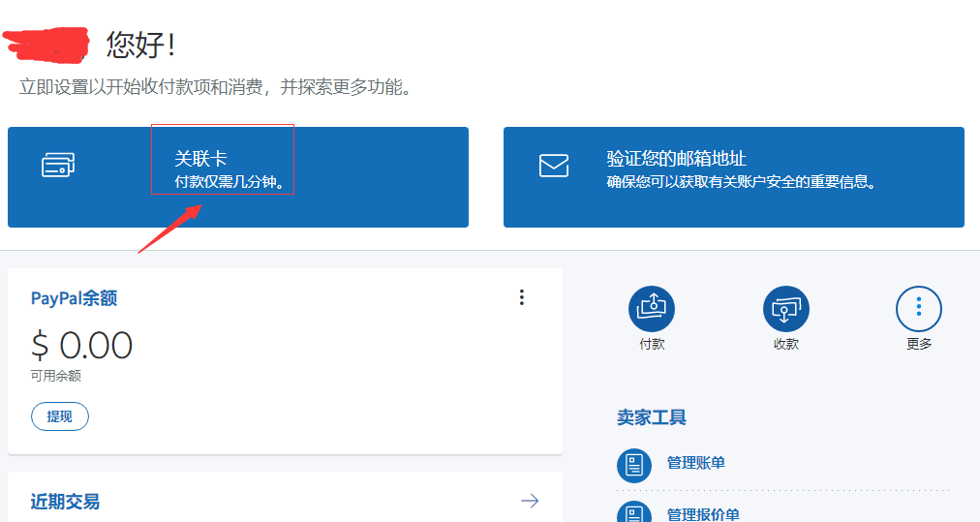Open the PayPal余额 heading link
The width and height of the screenshot is (980, 522).
[74, 298]
